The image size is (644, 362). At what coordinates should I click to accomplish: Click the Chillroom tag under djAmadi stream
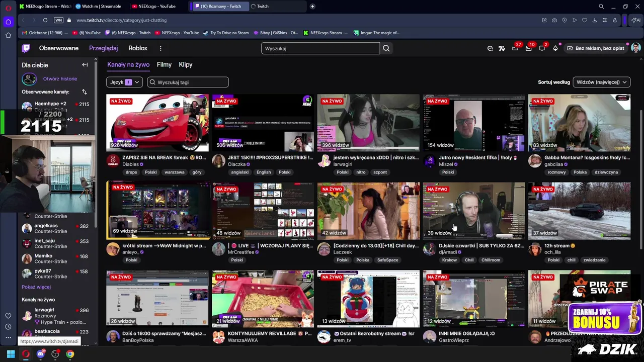click(x=491, y=260)
